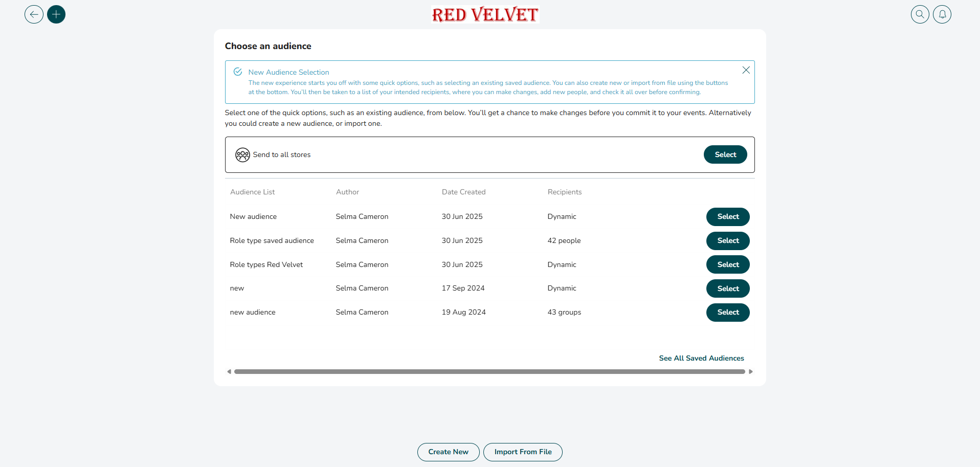The height and width of the screenshot is (467, 980).
Task: Select the audience named new from 17 Sep 2024
Action: point(728,288)
